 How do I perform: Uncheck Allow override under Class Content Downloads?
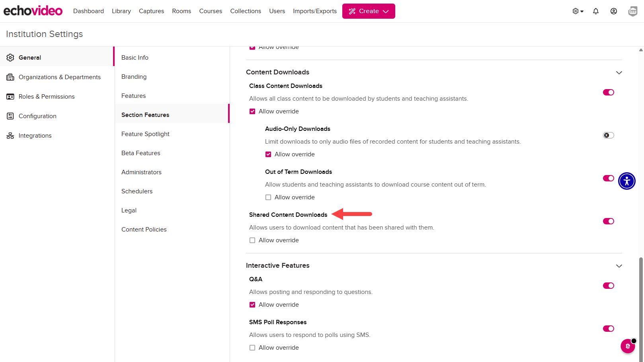[x=252, y=111]
